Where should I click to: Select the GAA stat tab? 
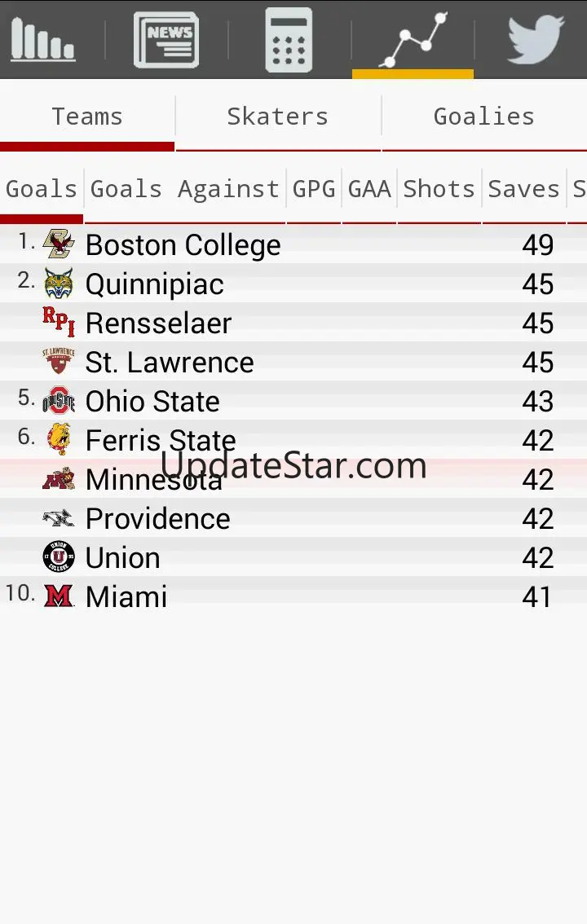click(369, 189)
